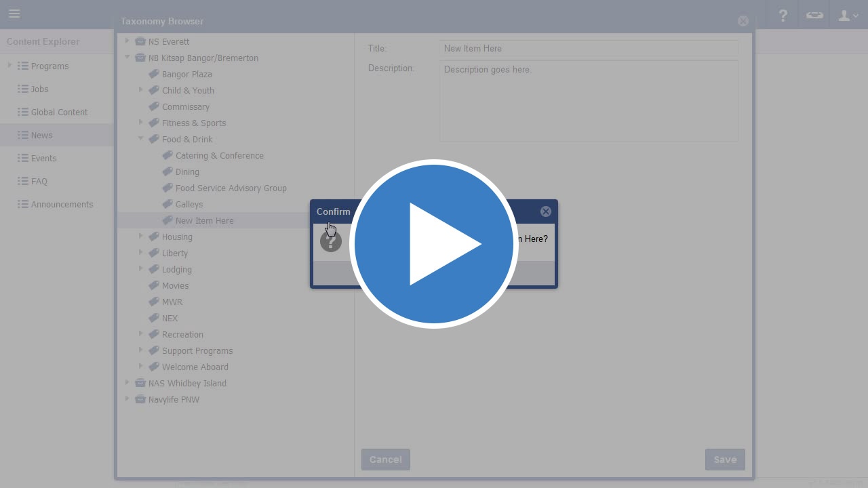
Task: Click the tag icon beside Bangor Plaza
Action: [x=154, y=74]
